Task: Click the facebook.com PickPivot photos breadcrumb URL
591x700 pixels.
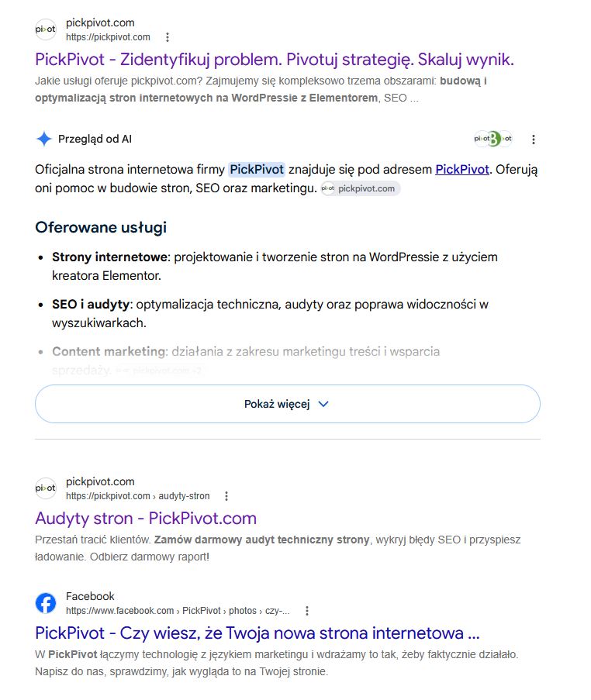Action: [178, 611]
